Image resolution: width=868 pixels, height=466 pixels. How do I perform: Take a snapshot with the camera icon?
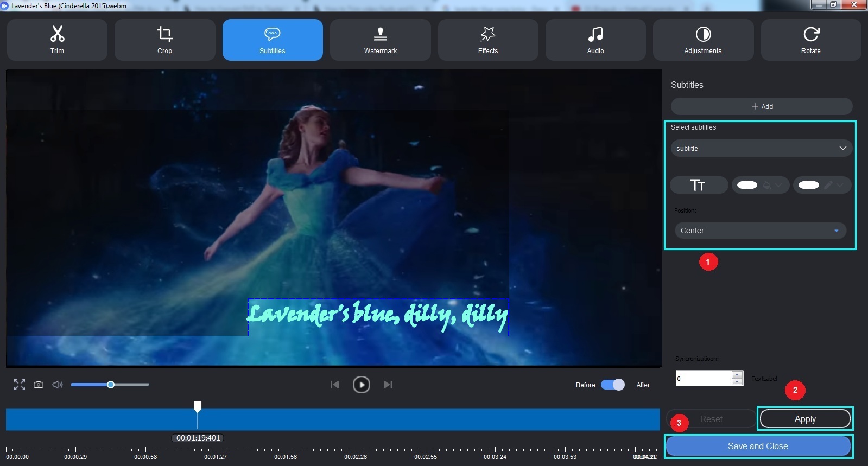point(39,385)
